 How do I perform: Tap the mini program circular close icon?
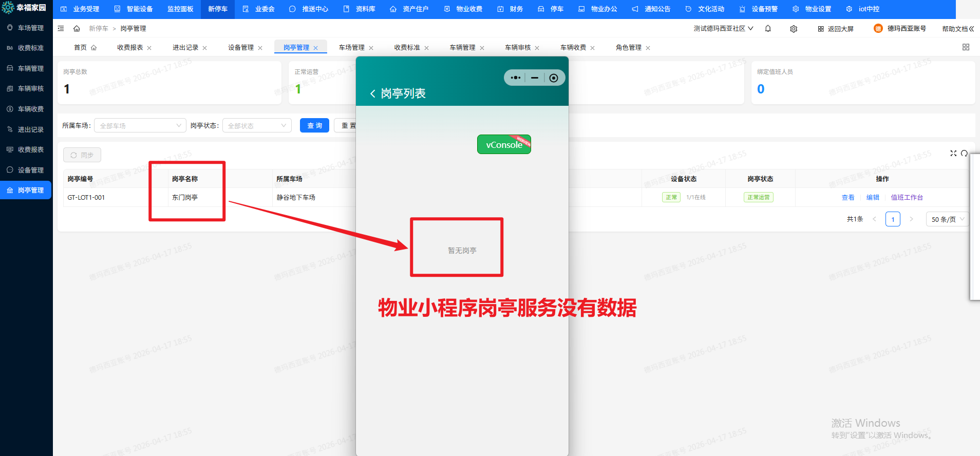(553, 78)
